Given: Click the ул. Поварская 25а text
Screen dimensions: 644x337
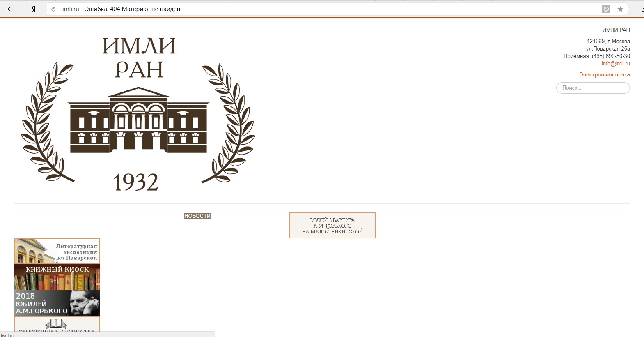Looking at the screenshot, I should tap(608, 48).
